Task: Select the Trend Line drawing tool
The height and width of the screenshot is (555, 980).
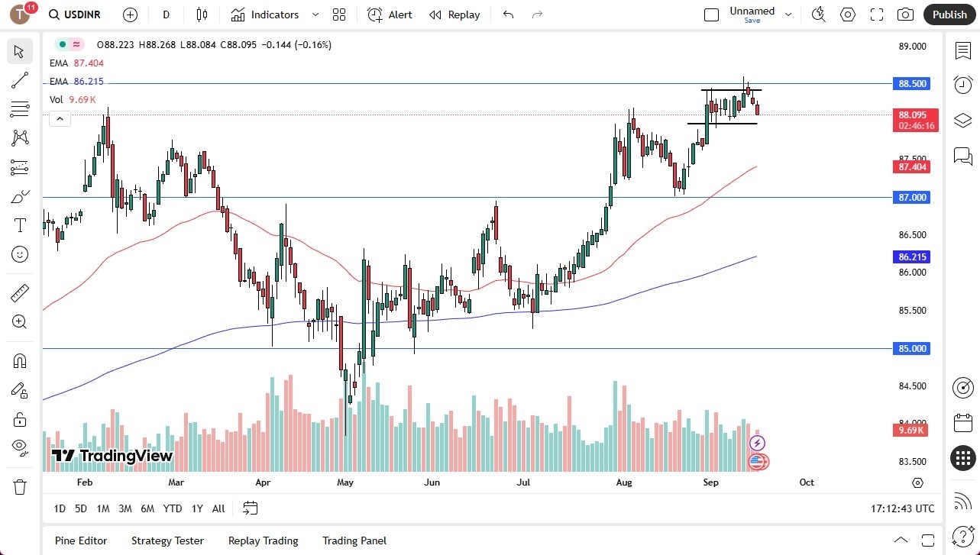Action: coord(19,80)
